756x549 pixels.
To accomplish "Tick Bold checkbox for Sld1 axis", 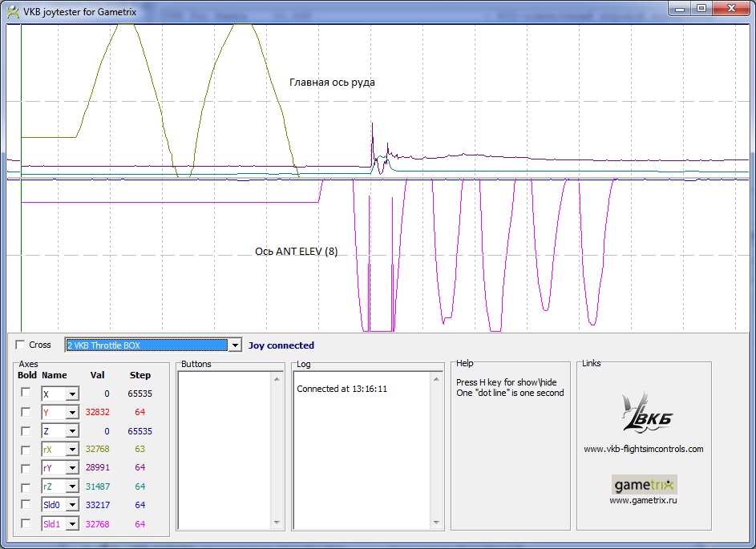I will pos(26,523).
